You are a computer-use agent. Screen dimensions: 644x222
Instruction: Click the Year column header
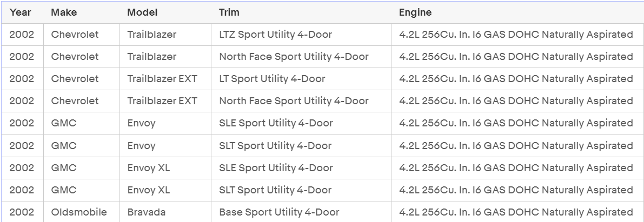click(x=20, y=12)
